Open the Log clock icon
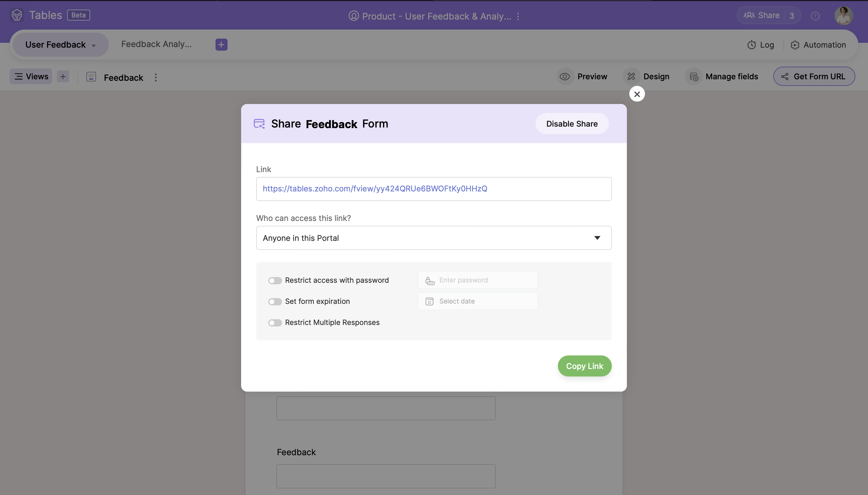The image size is (868, 495). click(x=751, y=45)
